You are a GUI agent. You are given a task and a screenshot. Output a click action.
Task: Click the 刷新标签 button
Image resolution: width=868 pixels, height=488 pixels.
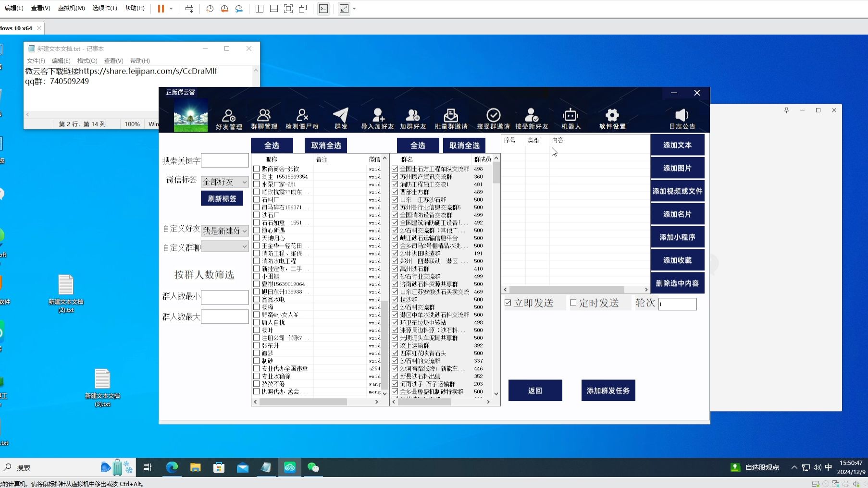[222, 198]
